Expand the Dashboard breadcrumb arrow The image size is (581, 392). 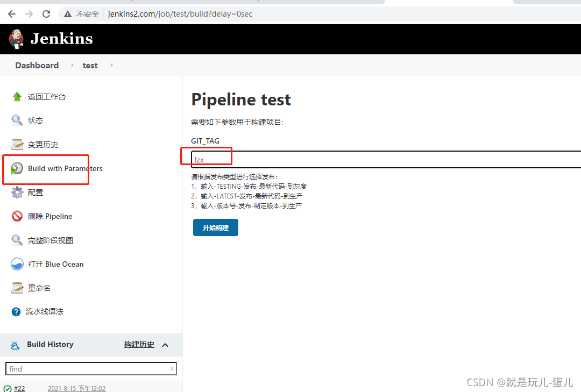[72, 65]
